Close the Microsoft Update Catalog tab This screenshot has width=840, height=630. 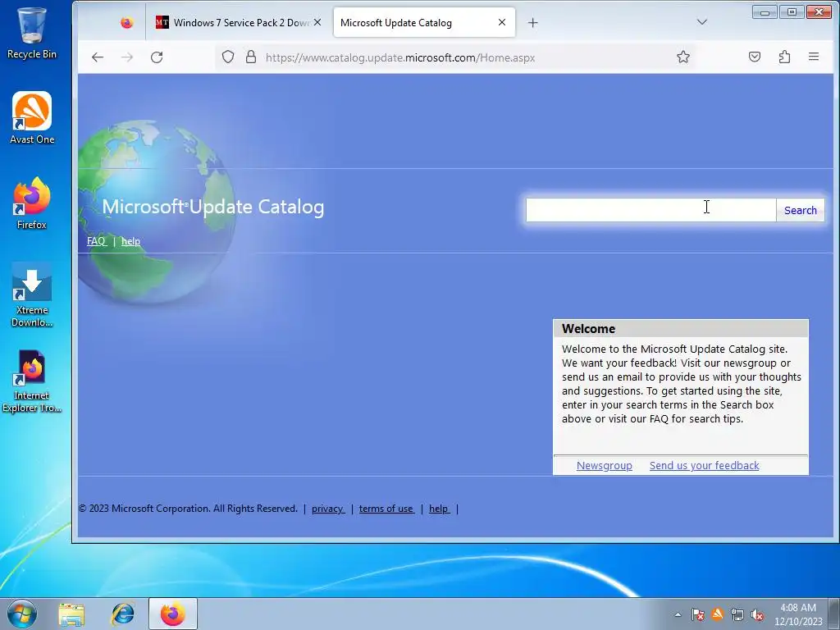[501, 22]
